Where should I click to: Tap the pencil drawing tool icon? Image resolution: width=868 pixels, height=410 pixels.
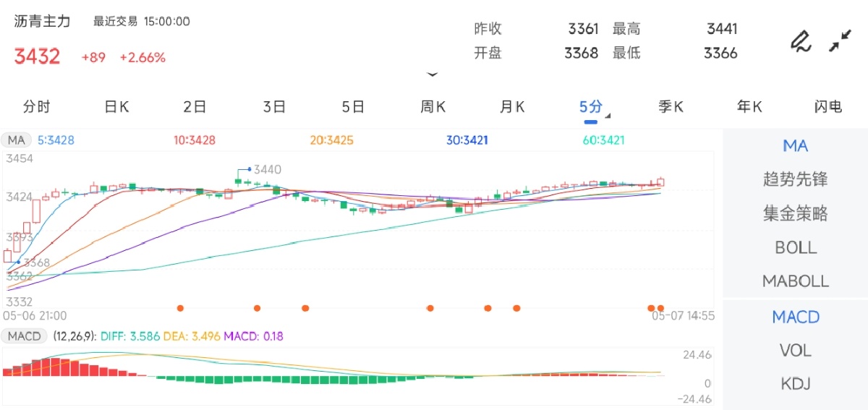click(x=800, y=41)
